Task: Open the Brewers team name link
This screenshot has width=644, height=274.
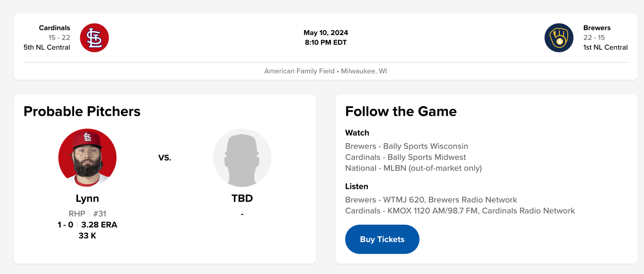Action: tap(597, 28)
